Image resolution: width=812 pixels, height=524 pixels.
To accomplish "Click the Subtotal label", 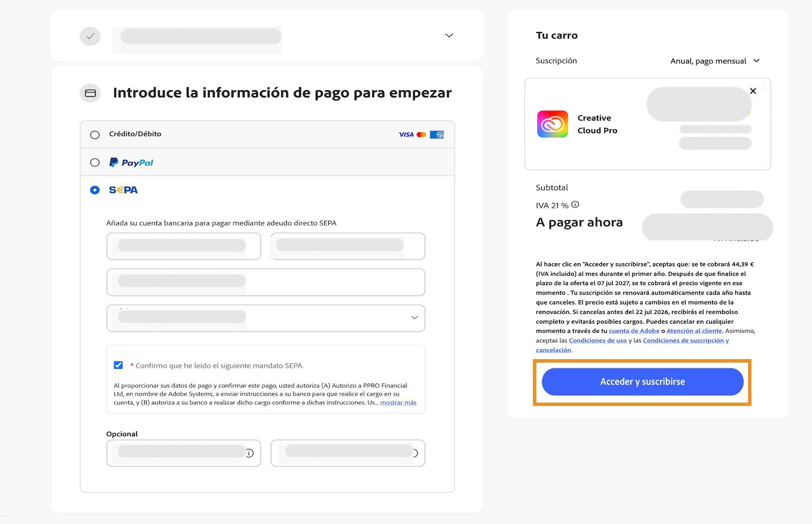I will [x=552, y=188].
